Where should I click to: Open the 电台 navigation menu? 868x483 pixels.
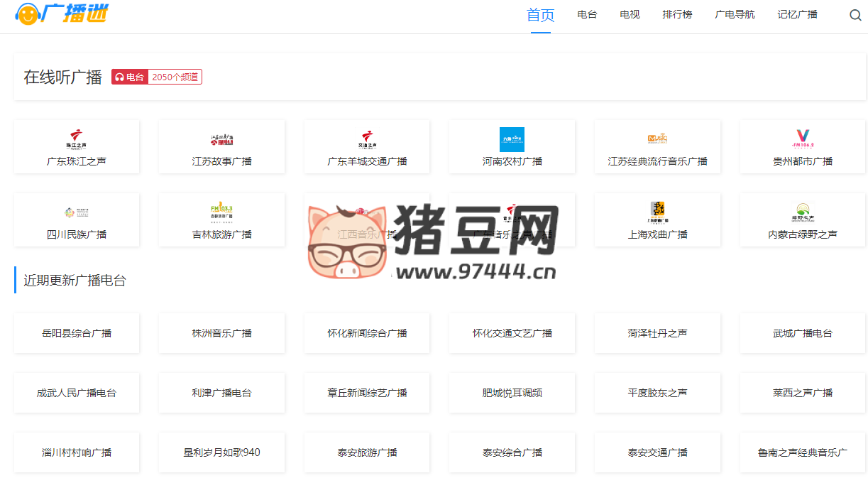point(587,15)
